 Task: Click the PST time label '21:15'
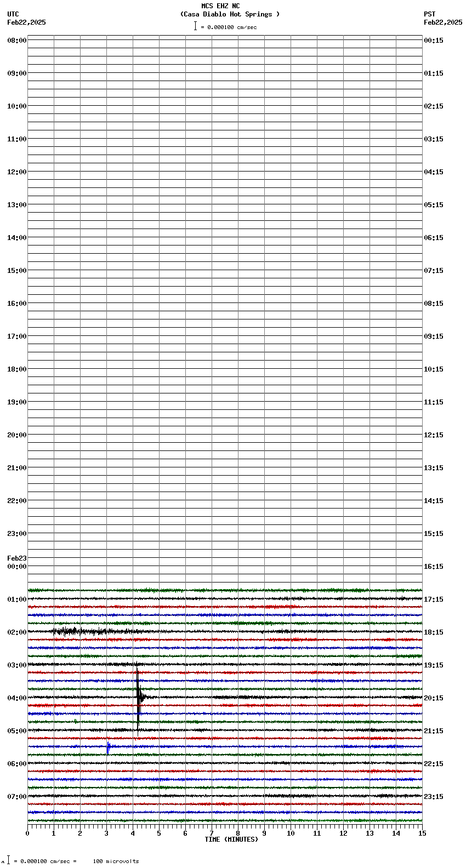pyautogui.click(x=434, y=731)
